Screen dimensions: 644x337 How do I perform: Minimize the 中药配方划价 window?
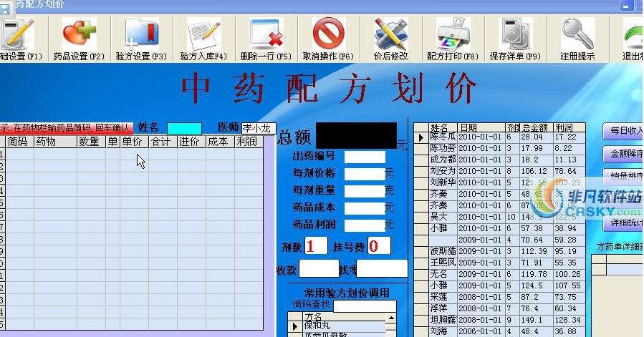626,6
